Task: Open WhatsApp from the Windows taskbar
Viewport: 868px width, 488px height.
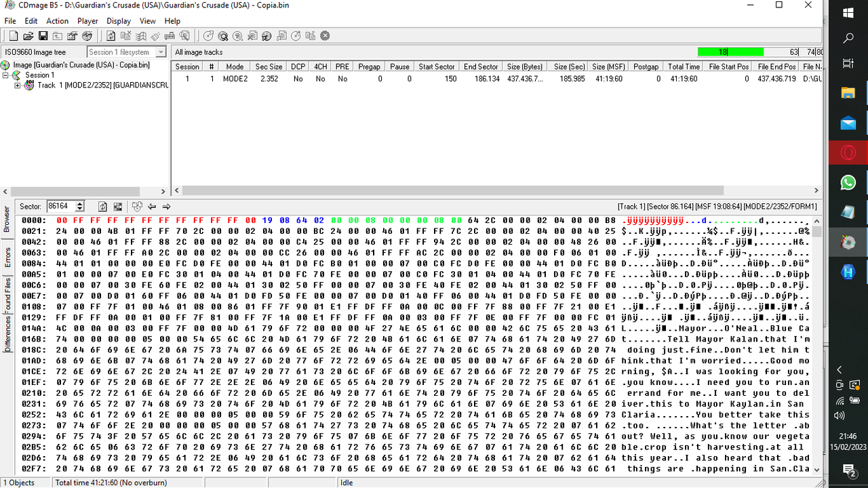Action: coord(848,182)
